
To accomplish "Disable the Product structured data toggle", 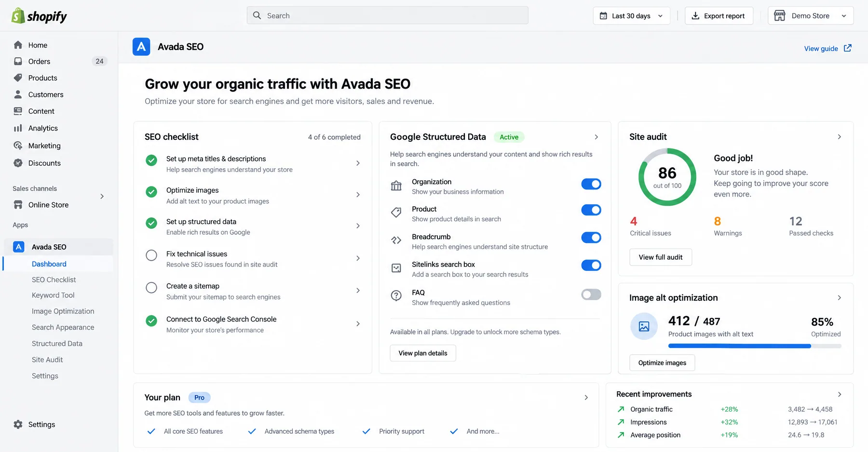I will click(x=591, y=210).
